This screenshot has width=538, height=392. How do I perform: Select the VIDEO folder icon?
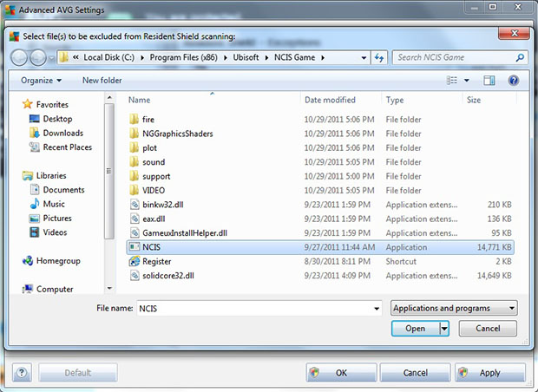coord(134,190)
